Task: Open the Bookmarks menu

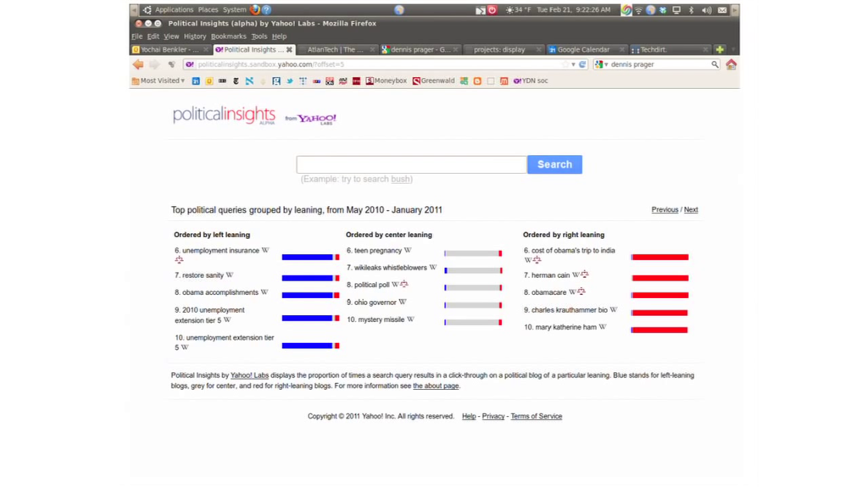Action: (228, 36)
